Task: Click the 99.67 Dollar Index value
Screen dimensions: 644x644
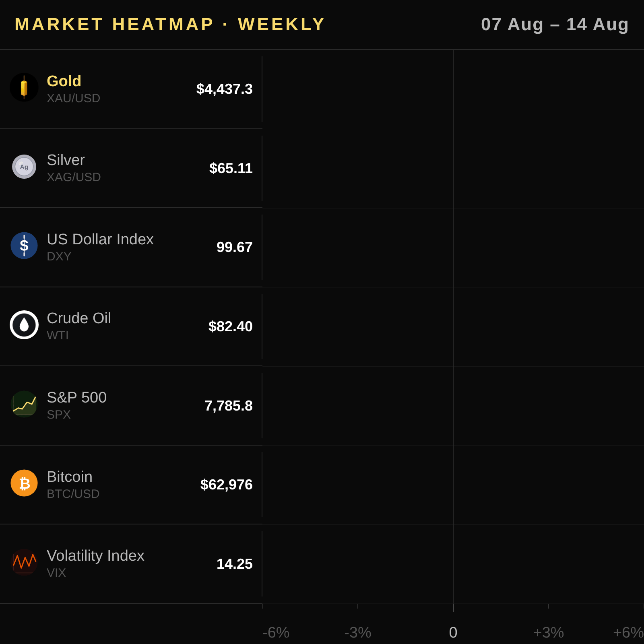Action: tap(234, 247)
